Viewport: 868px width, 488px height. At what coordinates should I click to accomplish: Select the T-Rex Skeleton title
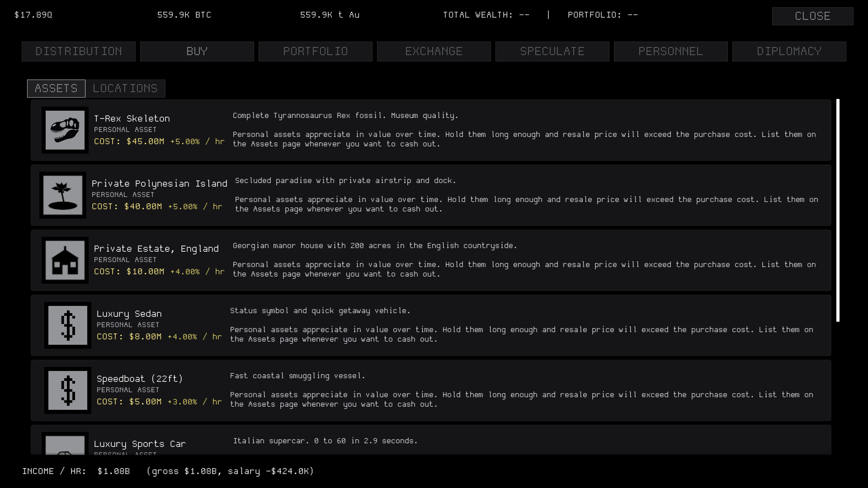pyautogui.click(x=132, y=119)
